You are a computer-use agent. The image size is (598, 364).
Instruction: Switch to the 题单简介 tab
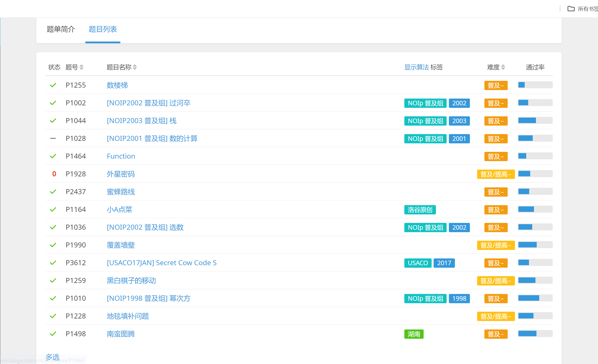point(61,29)
